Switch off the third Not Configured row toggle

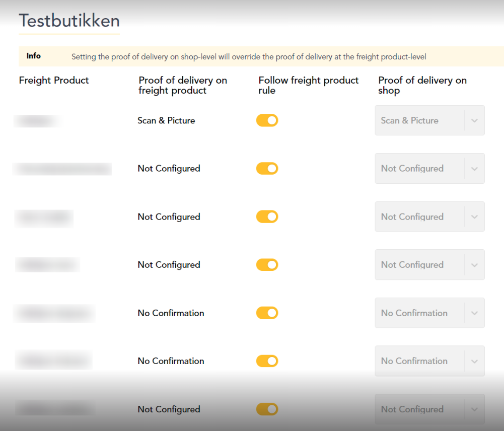267,265
